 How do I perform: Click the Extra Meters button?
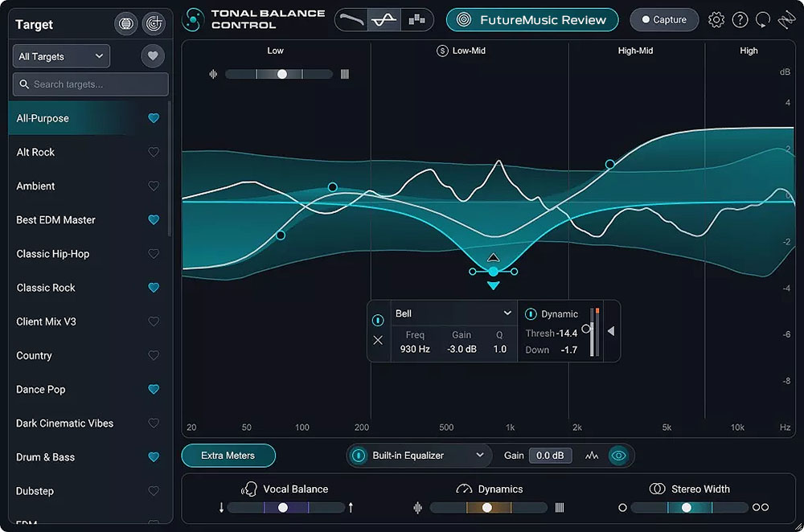[x=228, y=456]
